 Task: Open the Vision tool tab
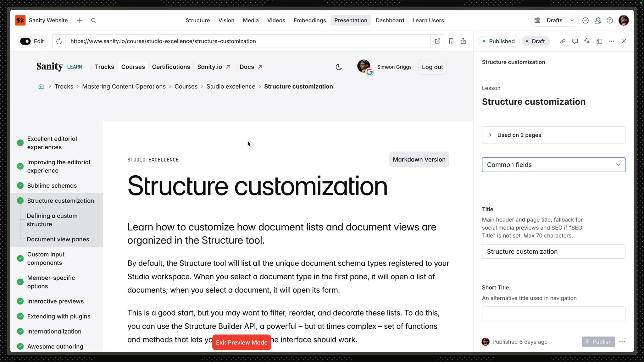pyautogui.click(x=226, y=20)
